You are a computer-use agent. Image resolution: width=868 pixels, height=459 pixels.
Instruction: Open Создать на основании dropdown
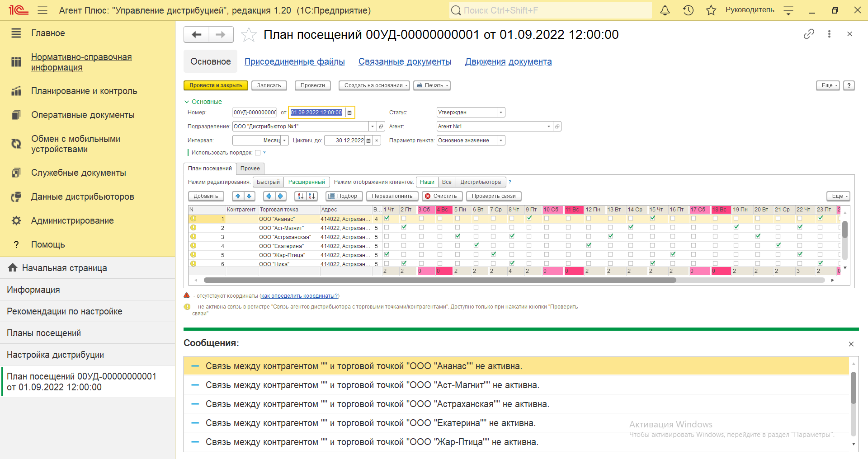(x=374, y=85)
